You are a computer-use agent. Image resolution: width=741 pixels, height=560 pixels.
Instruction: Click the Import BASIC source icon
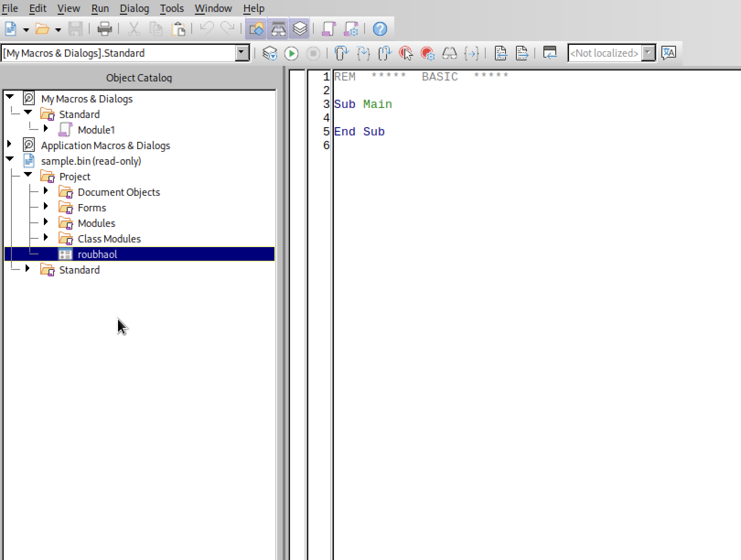coord(500,53)
